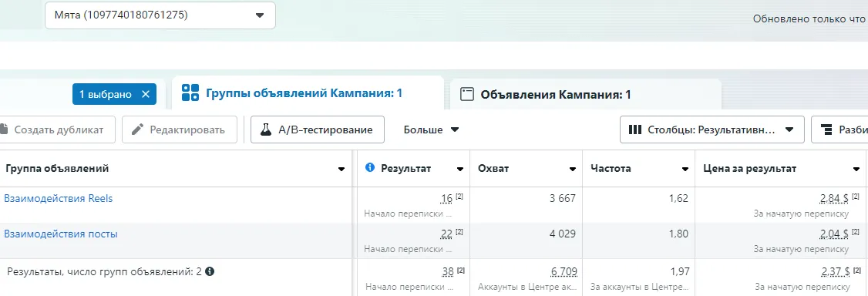The height and width of the screenshot is (296, 868).
Task: Expand the Больше menu
Action: tap(431, 130)
